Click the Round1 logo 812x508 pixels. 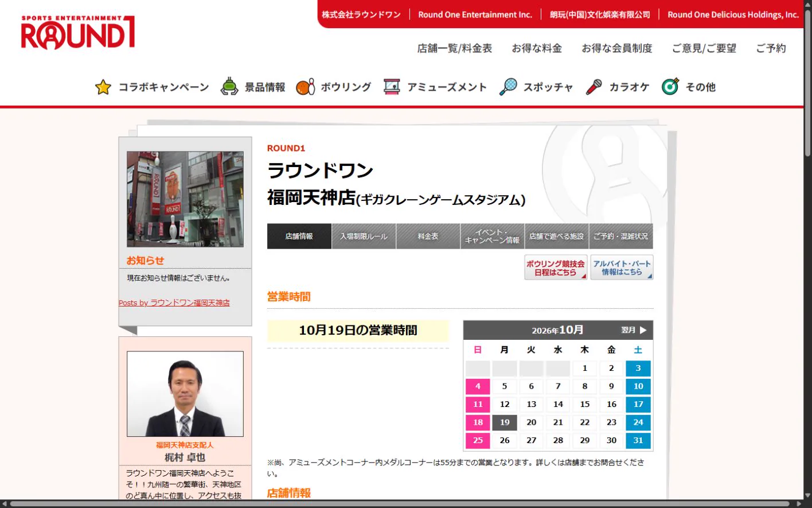(78, 33)
